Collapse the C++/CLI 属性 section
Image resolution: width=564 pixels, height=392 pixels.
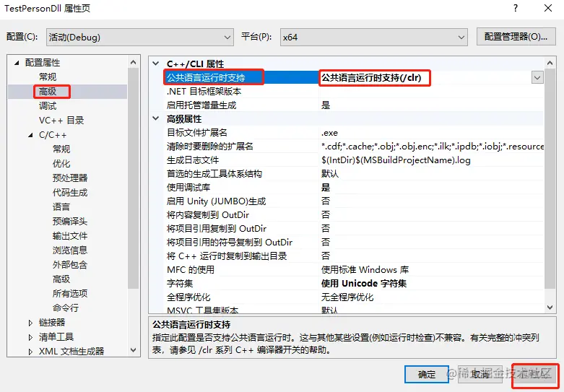pyautogui.click(x=156, y=64)
